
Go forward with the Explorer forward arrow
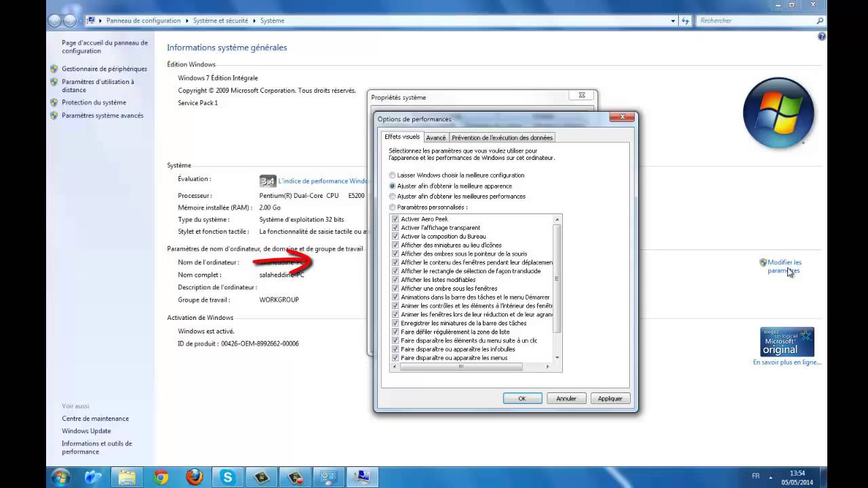[71, 21]
